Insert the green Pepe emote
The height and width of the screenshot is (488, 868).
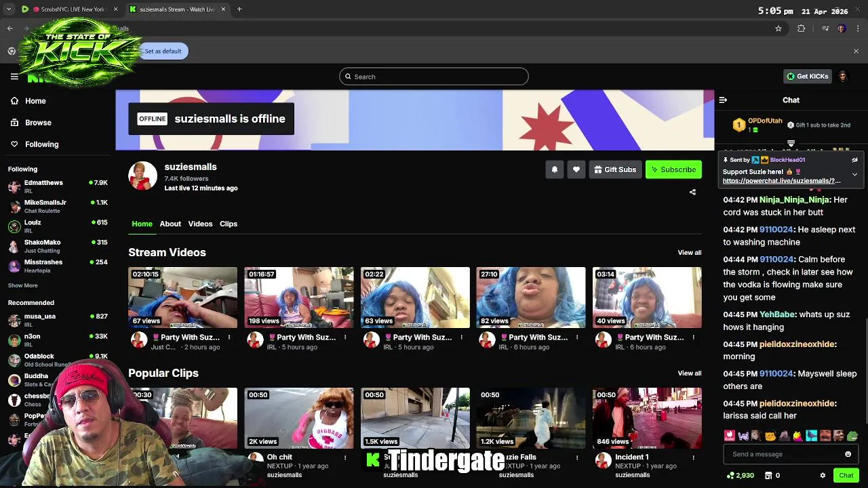[852, 436]
